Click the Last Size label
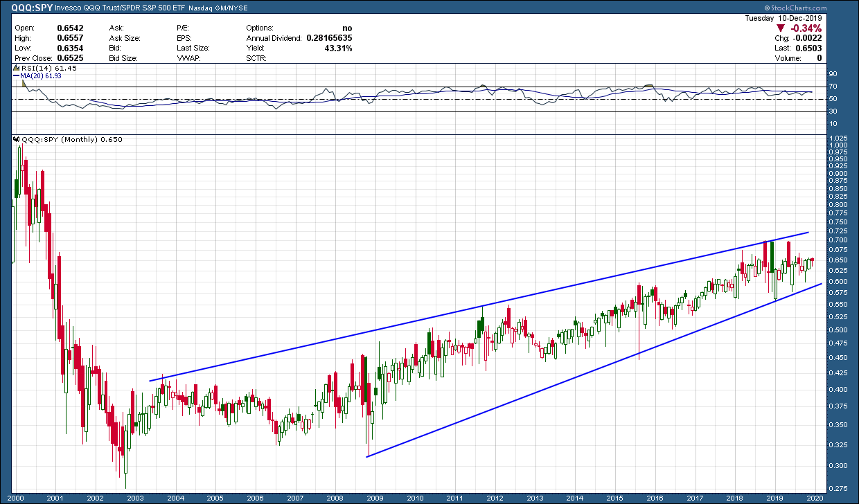This screenshot has width=859, height=504. [x=193, y=48]
